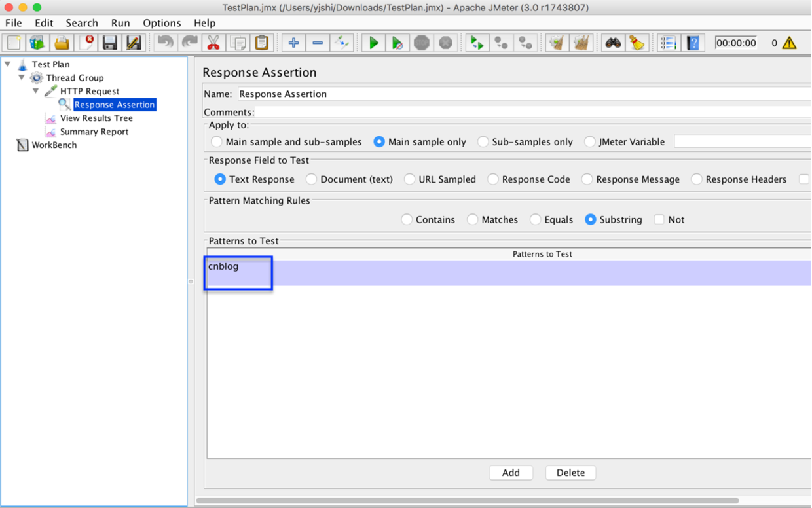The image size is (812, 508).
Task: Start the test with green play icon
Action: pyautogui.click(x=374, y=43)
